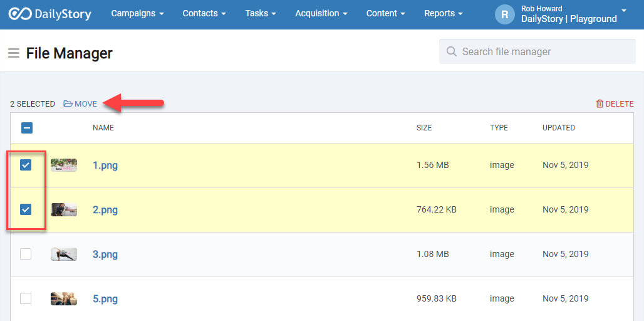Open the 5.png file link
This screenshot has width=644, height=321.
point(105,299)
